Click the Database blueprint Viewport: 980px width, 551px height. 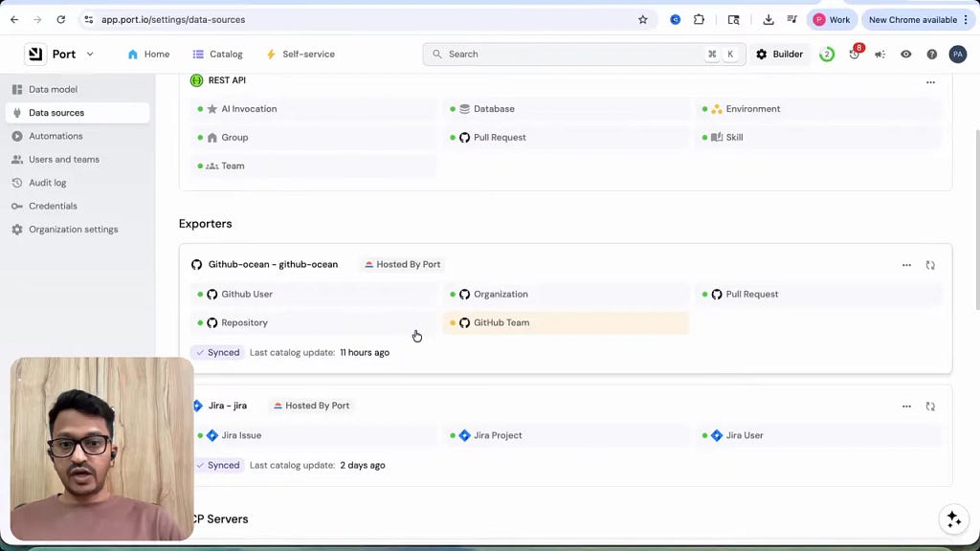pos(566,109)
